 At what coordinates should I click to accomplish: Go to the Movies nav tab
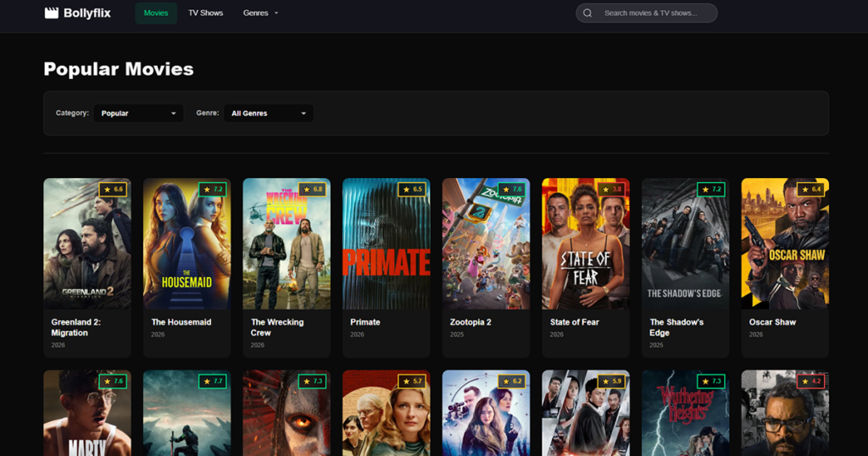(156, 13)
